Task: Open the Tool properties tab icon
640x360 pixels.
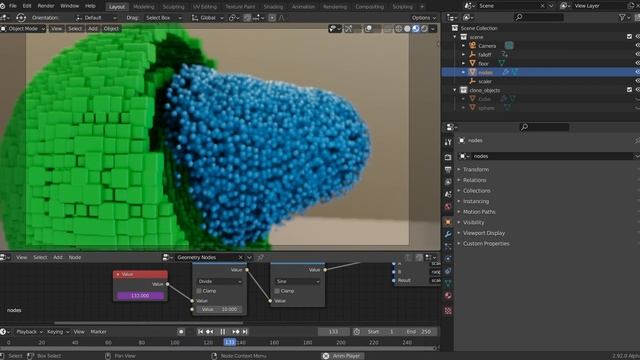Action: coord(448,142)
